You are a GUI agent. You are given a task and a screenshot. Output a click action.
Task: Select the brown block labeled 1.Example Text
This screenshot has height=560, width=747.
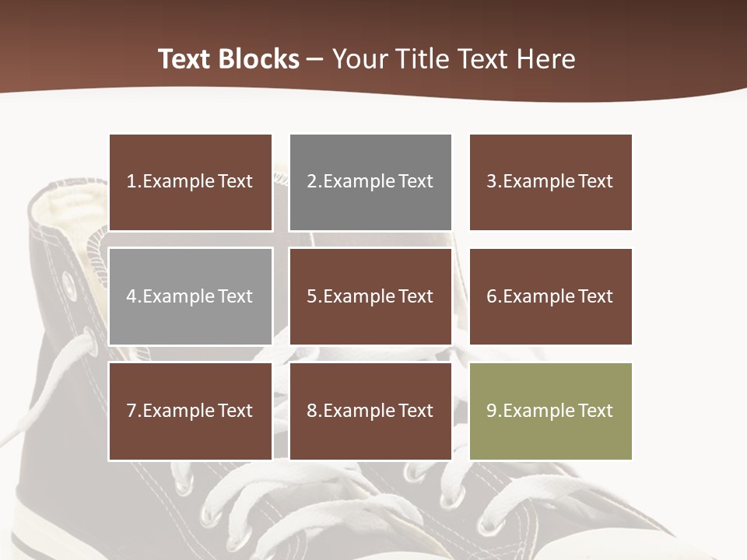point(191,182)
